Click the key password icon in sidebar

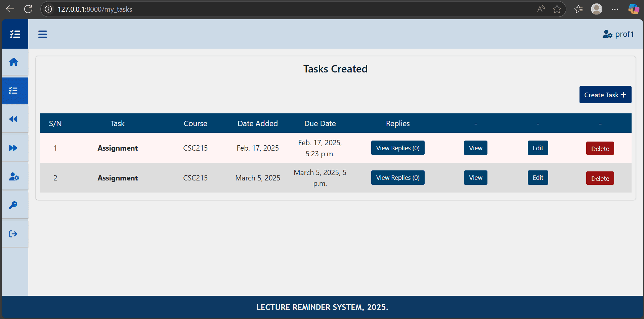click(x=14, y=205)
